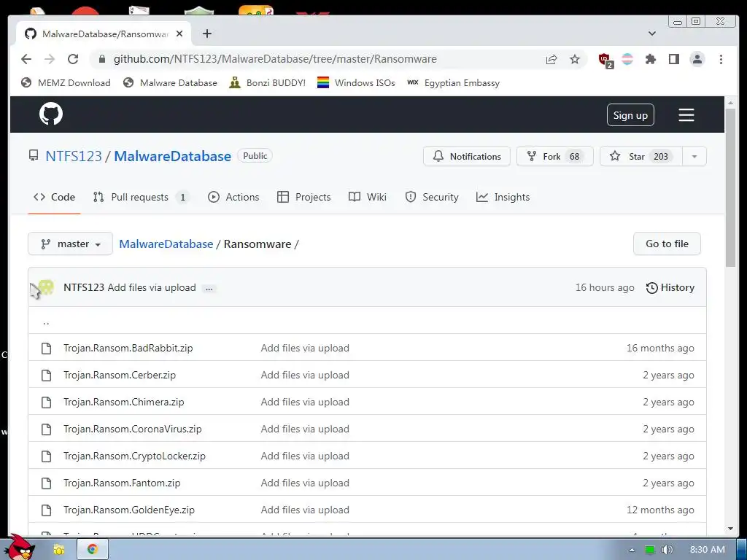Click file icon beside Trojan.Ransom.Fantom.zip
The image size is (747, 560).
[x=46, y=483]
